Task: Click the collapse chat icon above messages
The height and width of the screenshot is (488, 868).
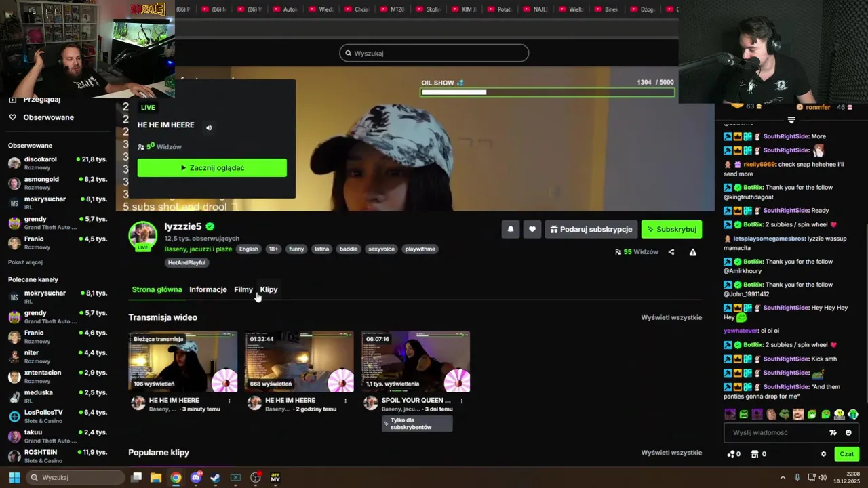Action: point(791,120)
